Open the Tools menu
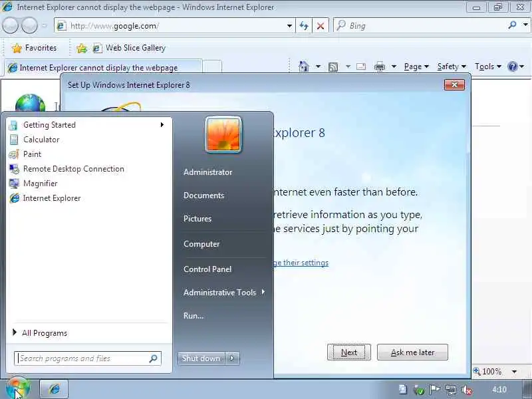Viewport: 532px width, 399px height. point(488,66)
